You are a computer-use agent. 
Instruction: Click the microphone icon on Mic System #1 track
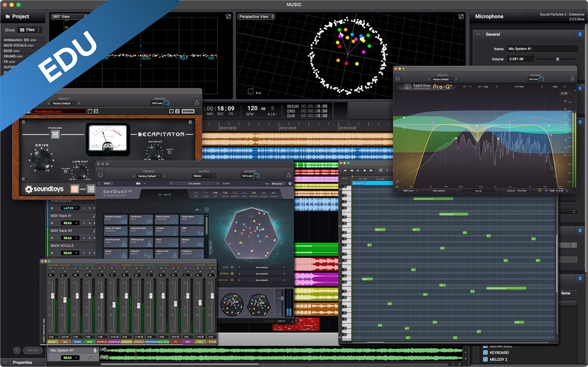pos(95,350)
